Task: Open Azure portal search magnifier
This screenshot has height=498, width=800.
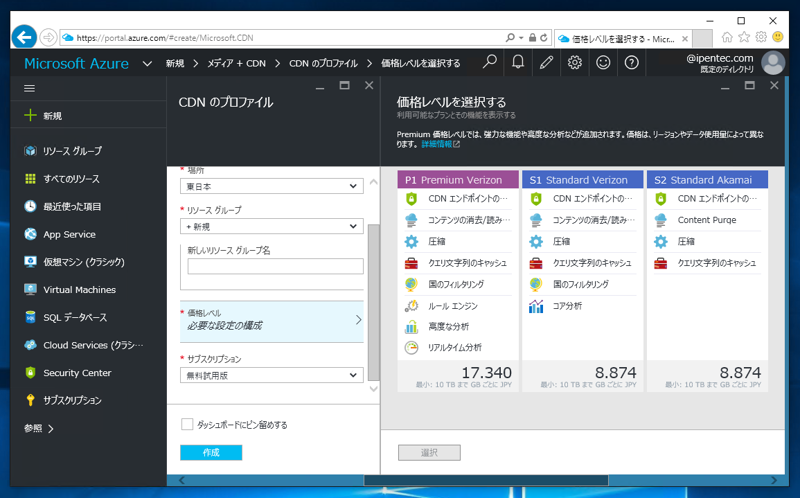Action: (x=489, y=62)
